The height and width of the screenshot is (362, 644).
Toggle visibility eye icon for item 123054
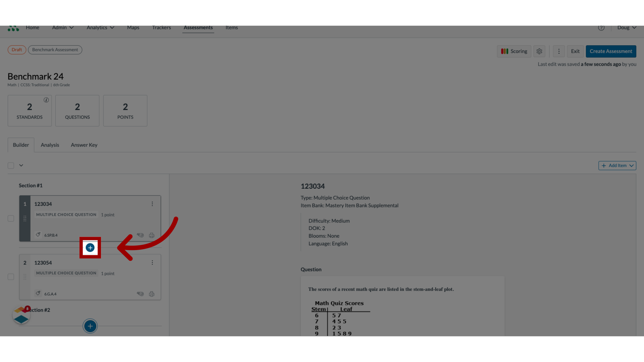[140, 294]
